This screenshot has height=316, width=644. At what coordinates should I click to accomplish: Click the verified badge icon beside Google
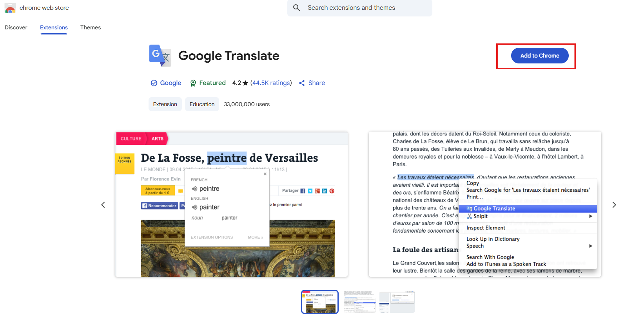(154, 83)
